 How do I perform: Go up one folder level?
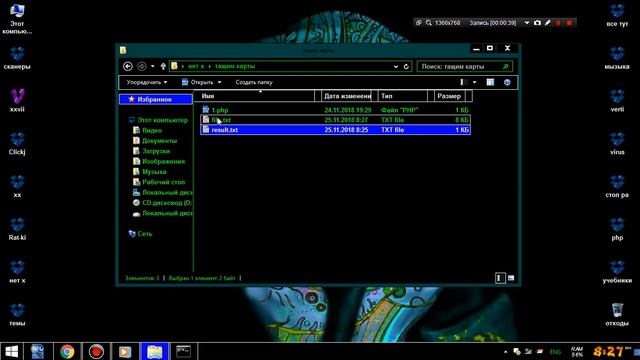click(x=163, y=66)
